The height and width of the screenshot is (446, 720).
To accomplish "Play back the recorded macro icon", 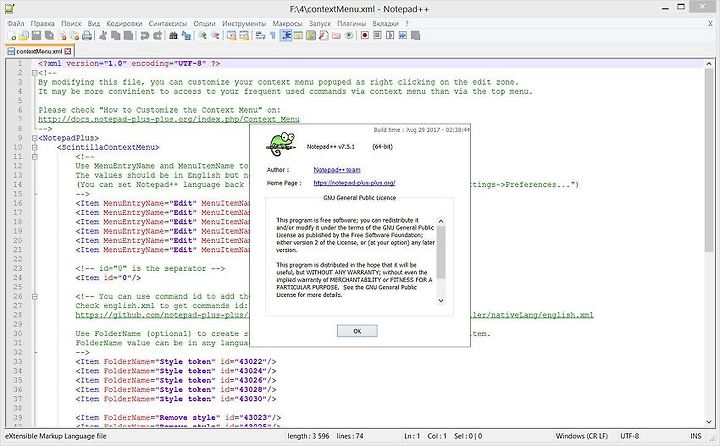I will pyautogui.click(x=390, y=35).
